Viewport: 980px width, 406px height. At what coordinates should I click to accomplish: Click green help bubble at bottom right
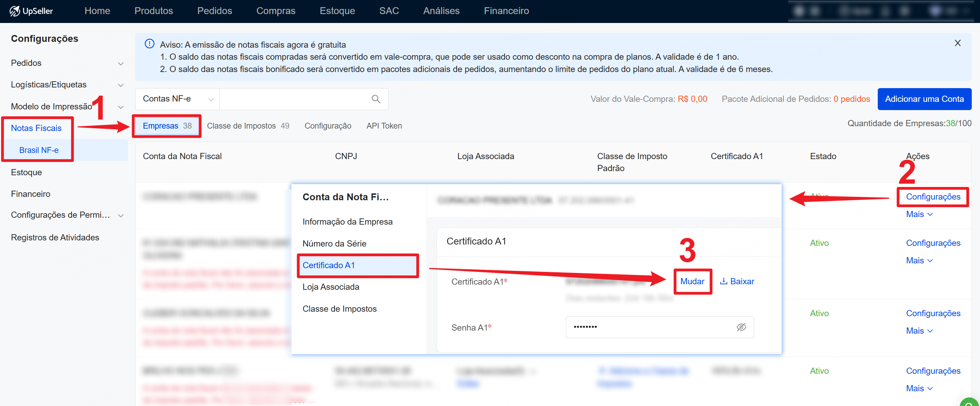[x=969, y=403]
